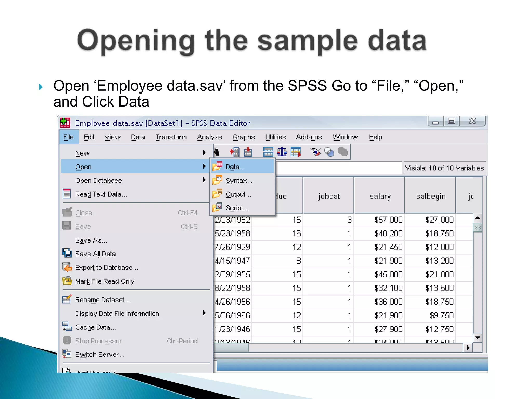Click the horizontal scrollbar right arrow
This screenshot has height=399, width=532.
tap(468, 348)
